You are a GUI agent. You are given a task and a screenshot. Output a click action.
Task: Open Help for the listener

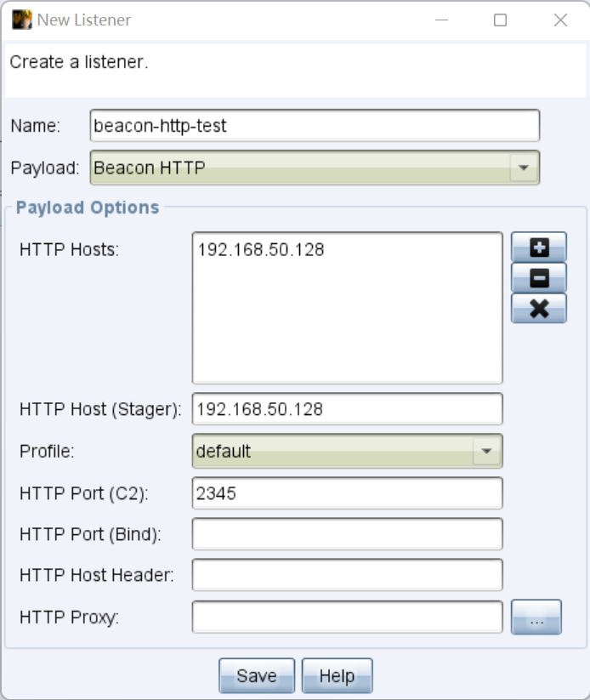[x=337, y=676]
